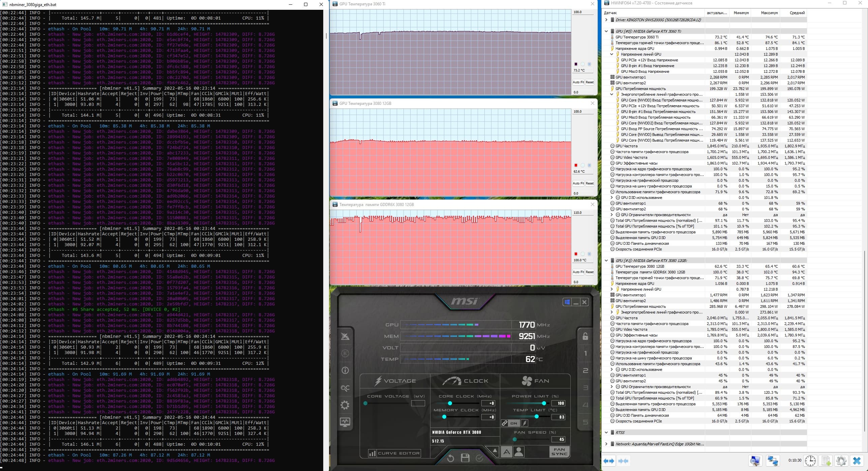
Task: Toggle the power-temp link ON button
Action: click(514, 423)
